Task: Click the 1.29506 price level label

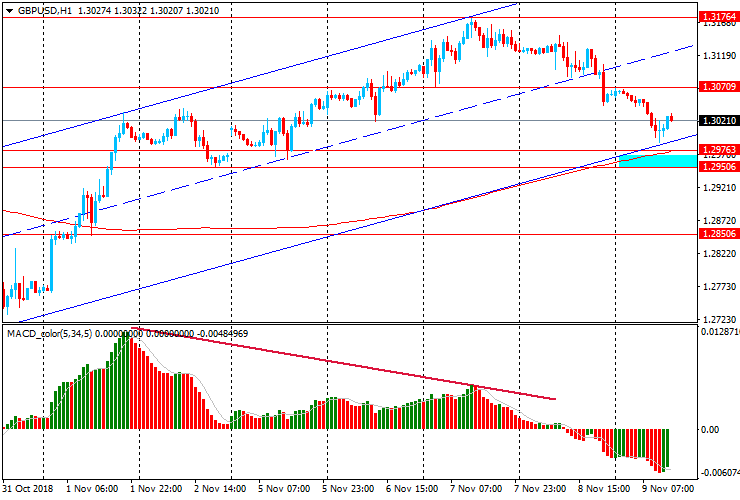Action: click(719, 166)
